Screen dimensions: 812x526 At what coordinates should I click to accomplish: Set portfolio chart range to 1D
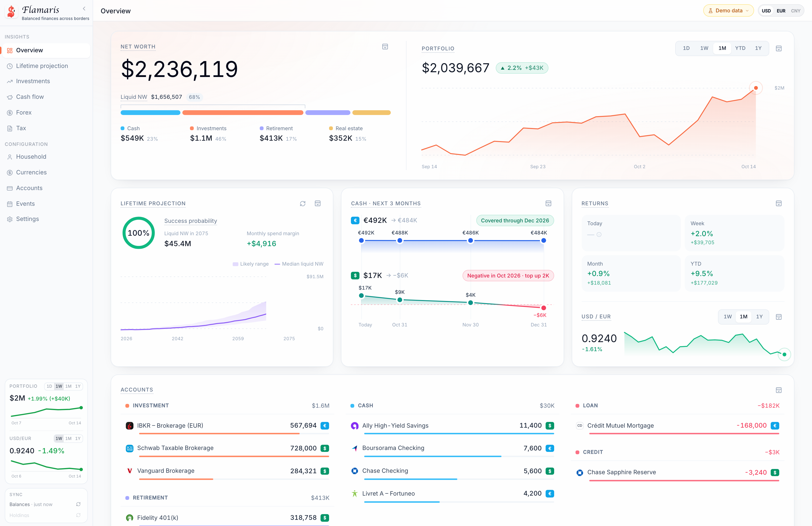[x=686, y=48]
